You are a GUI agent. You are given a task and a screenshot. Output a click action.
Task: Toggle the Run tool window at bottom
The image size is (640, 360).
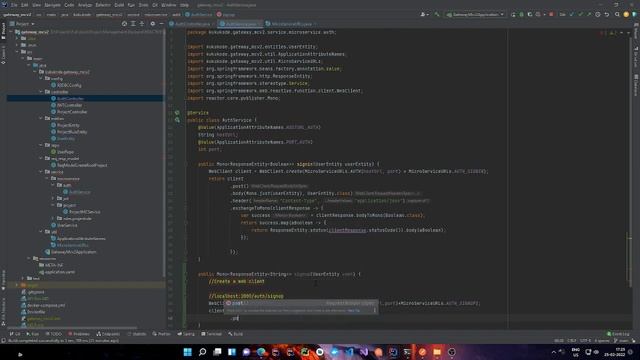[33, 334]
